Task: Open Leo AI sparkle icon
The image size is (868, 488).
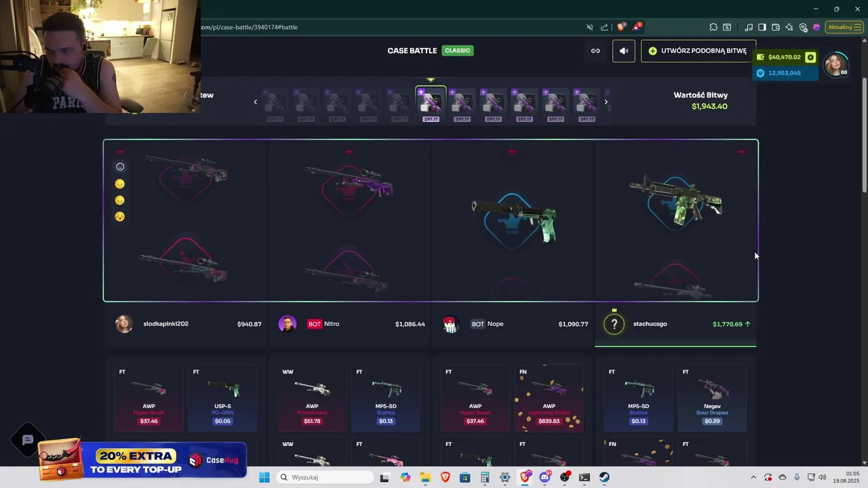Action: point(789,27)
